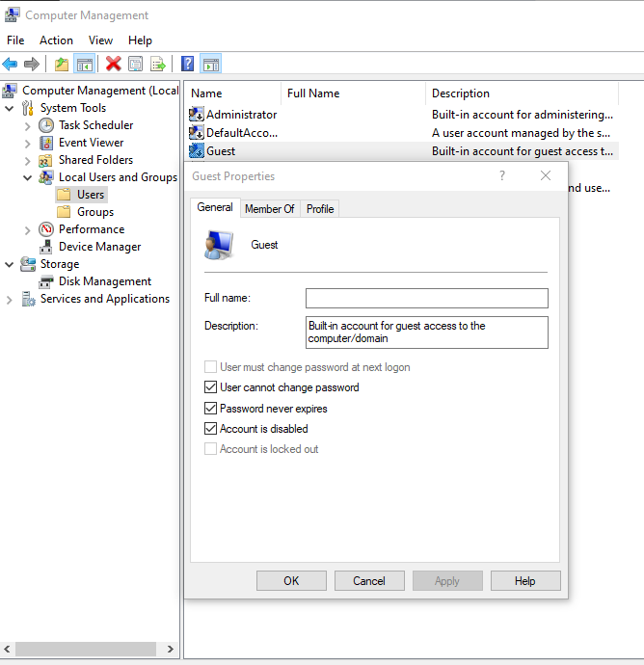Screen dimensions: 644x665
Task: Click User must change password checkbox
Action: coord(210,367)
